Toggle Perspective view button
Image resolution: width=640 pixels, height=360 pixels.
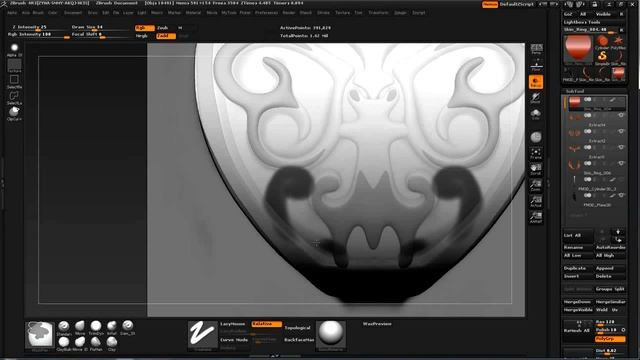pos(536,49)
